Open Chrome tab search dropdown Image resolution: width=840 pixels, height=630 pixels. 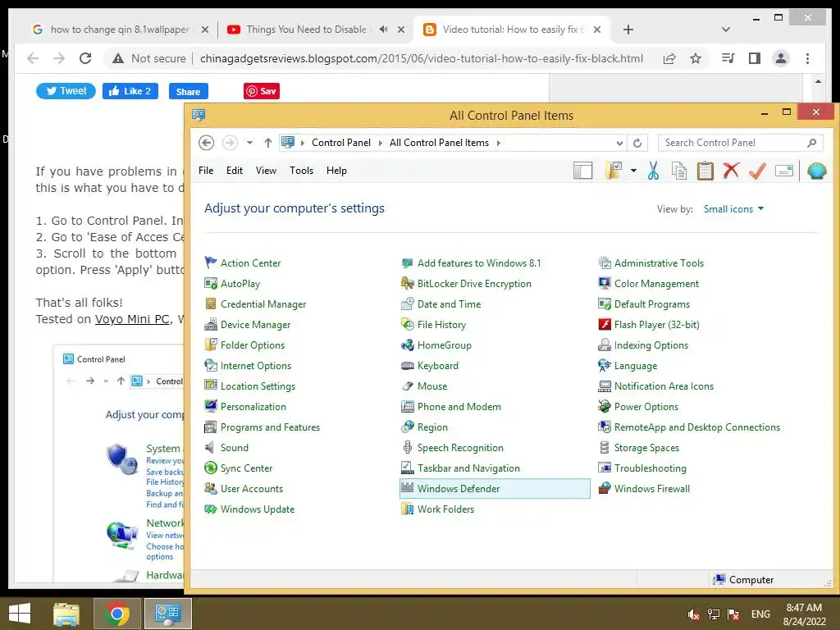click(726, 30)
